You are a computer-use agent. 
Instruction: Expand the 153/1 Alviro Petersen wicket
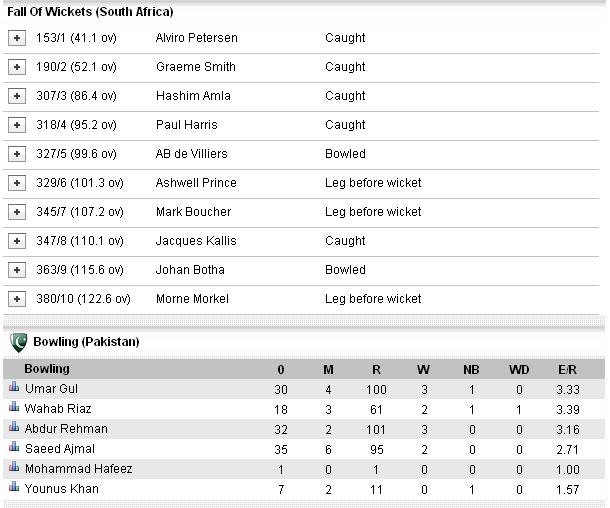point(17,38)
